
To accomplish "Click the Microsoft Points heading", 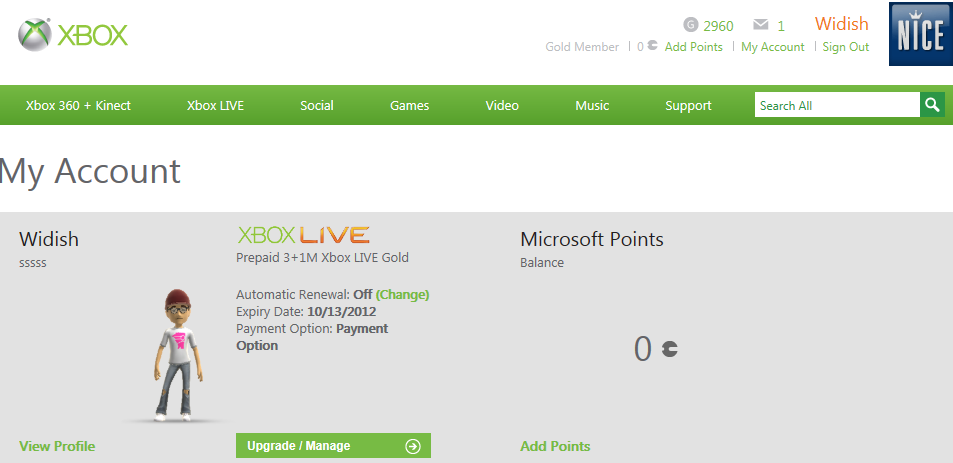I will click(591, 239).
